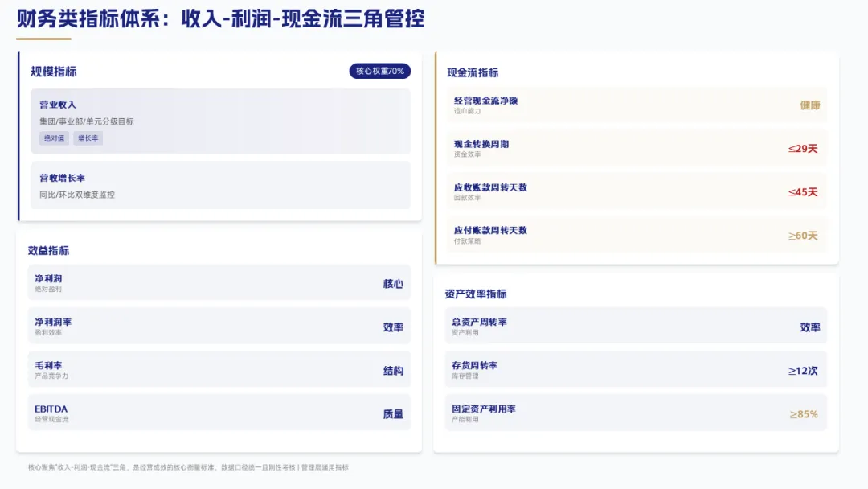Click the 毛利率 row label
Viewport: 868px width, 489px height.
[x=49, y=365]
